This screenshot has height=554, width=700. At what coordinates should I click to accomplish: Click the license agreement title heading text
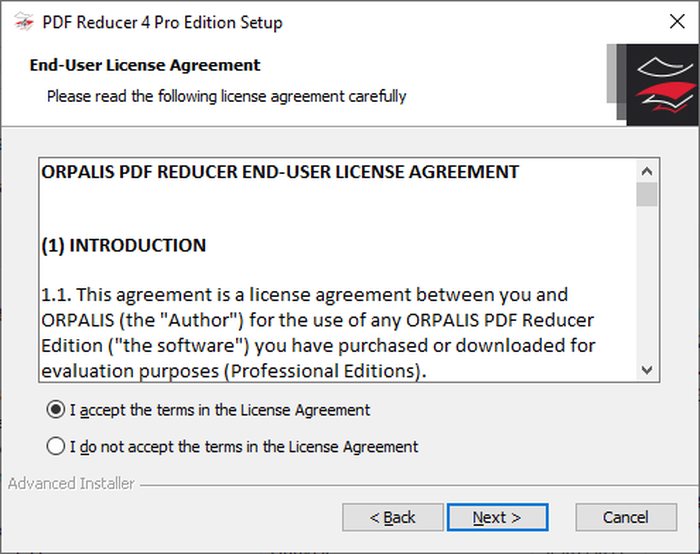(x=280, y=172)
